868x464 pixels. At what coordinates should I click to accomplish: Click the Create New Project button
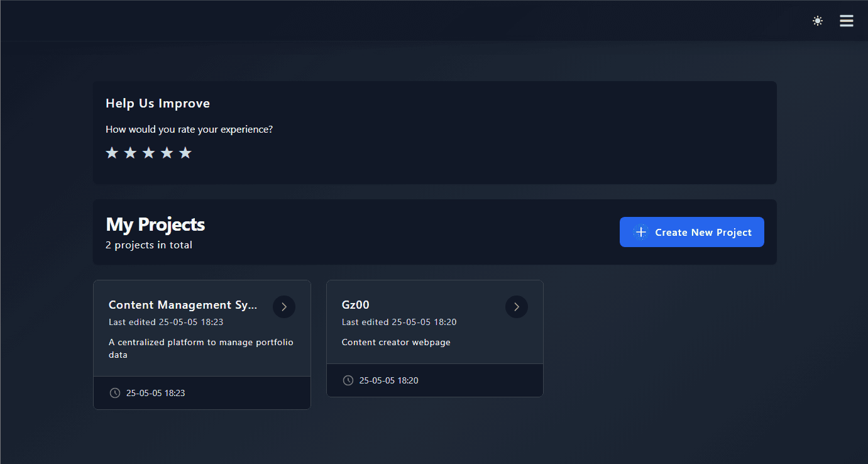pyautogui.click(x=692, y=232)
